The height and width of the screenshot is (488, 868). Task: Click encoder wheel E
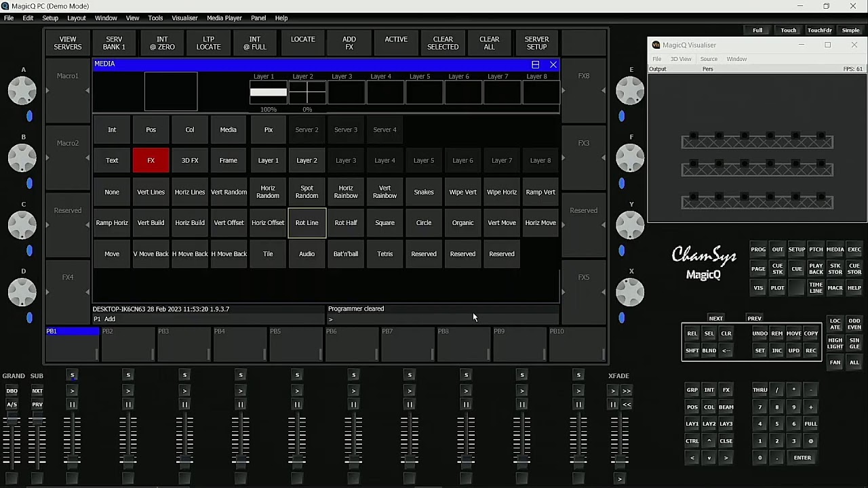(x=630, y=90)
